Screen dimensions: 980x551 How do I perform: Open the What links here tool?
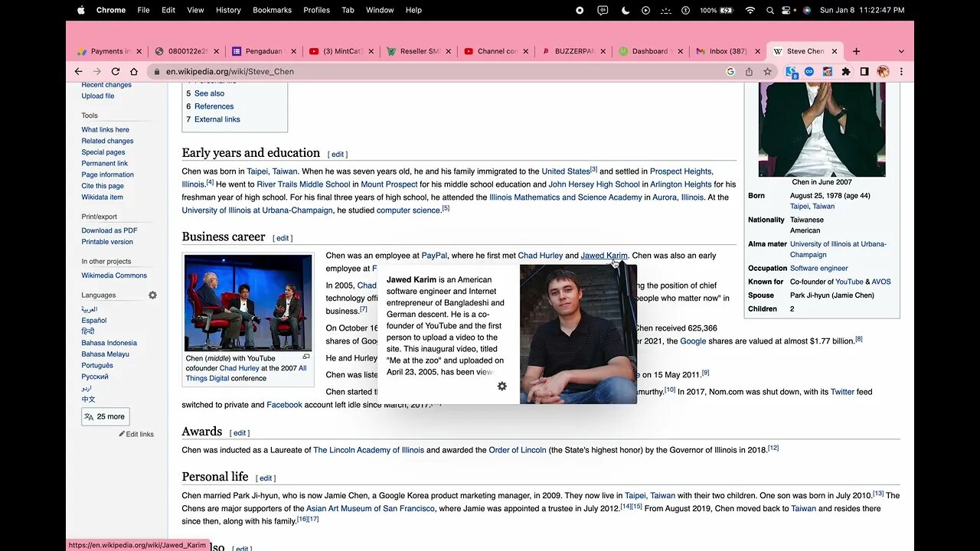(105, 130)
